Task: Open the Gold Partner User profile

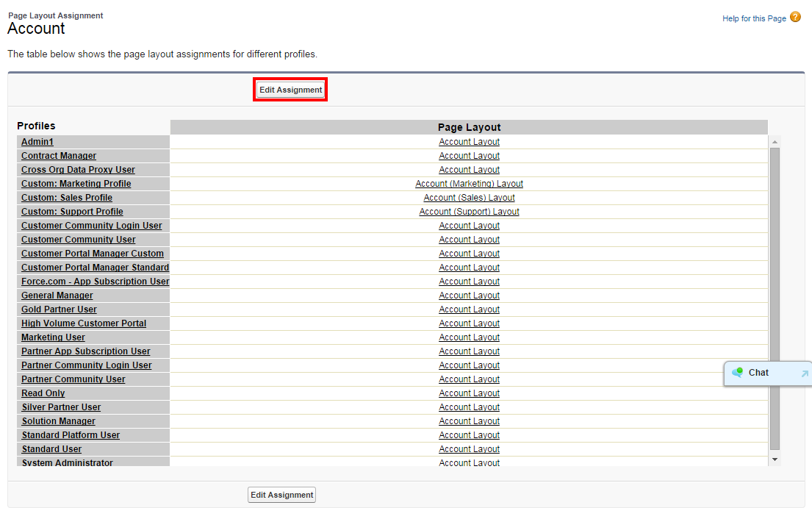Action: 59,310
